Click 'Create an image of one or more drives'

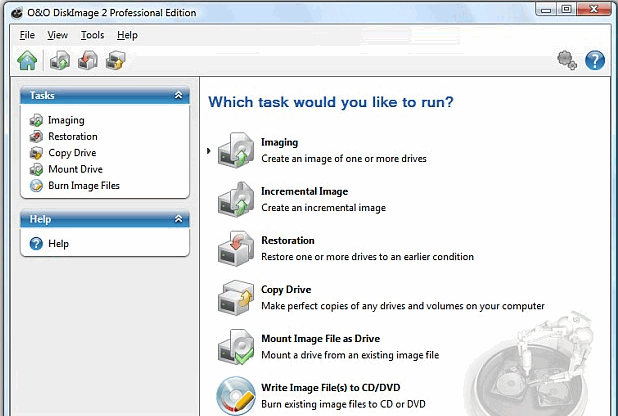[344, 159]
